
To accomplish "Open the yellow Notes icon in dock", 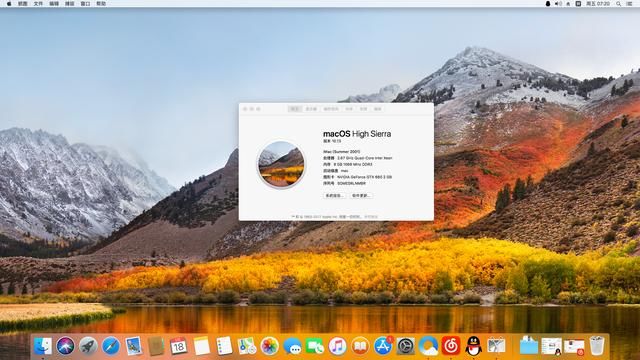I will click(201, 346).
